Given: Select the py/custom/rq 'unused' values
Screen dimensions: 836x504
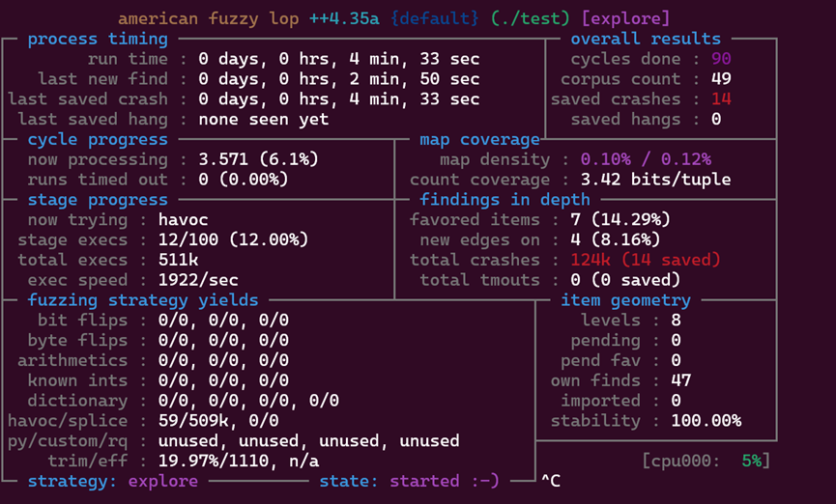Looking at the screenshot, I should pos(308,442).
